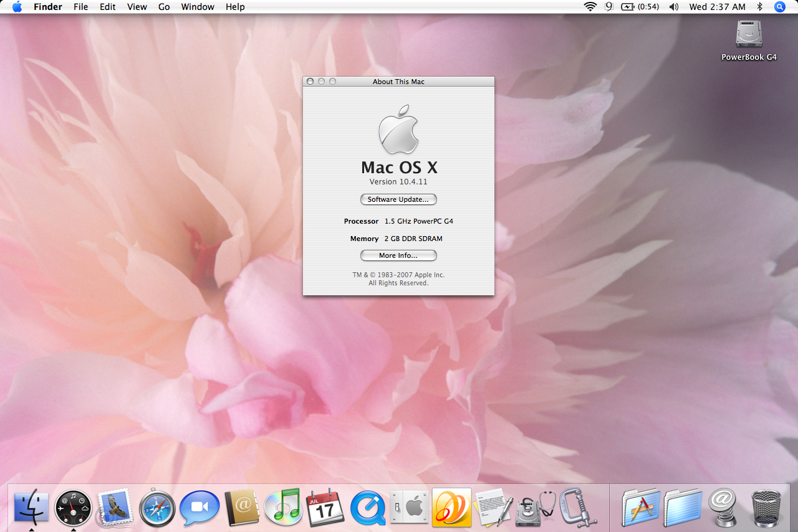Open iCal calendar icon in Dock
The image size is (798, 532).
pos(325,508)
